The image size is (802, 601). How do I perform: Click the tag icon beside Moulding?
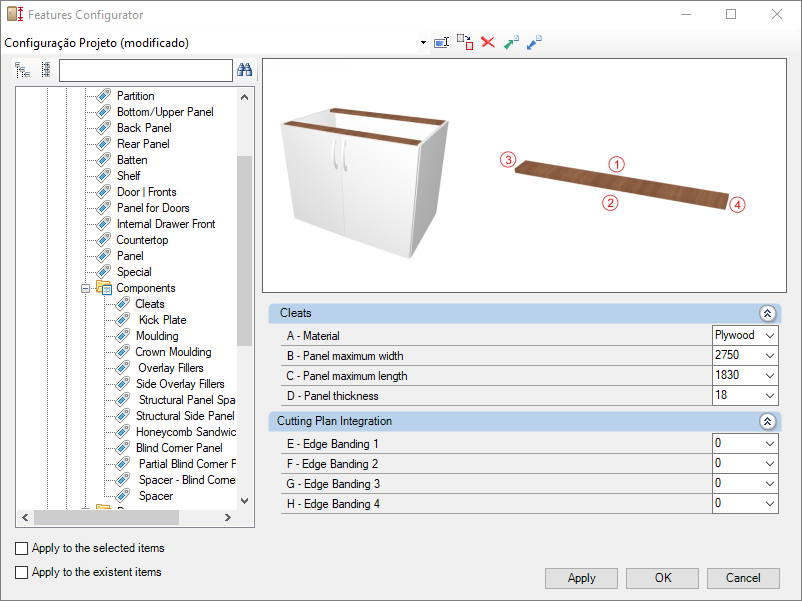[x=123, y=336]
